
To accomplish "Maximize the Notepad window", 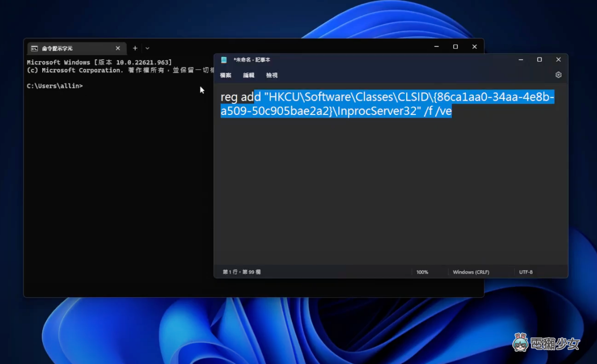I will pyautogui.click(x=539, y=60).
